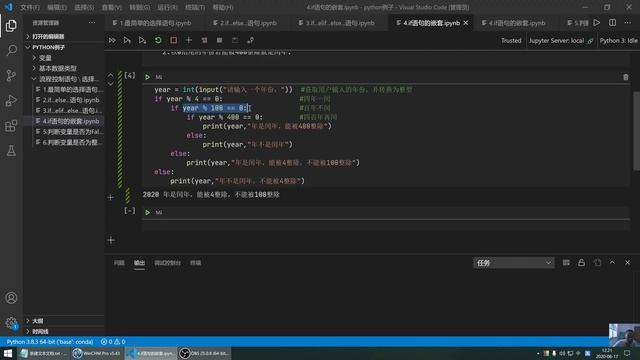This screenshot has width=640, height=360.
Task: Click the Trusted notebook button
Action: tap(511, 40)
